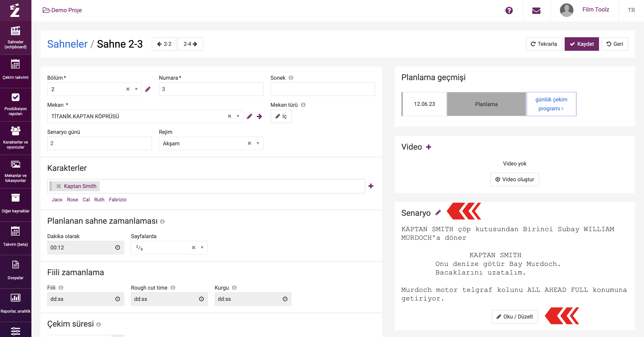Click the Sahneler breadcrumb link
This screenshot has width=644, height=337.
click(67, 44)
